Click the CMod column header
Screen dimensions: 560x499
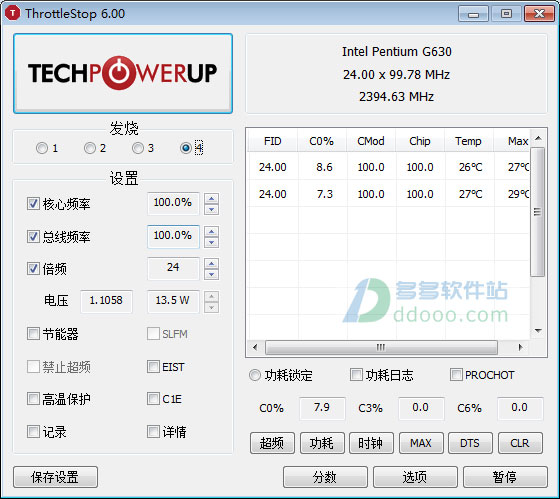(371, 141)
